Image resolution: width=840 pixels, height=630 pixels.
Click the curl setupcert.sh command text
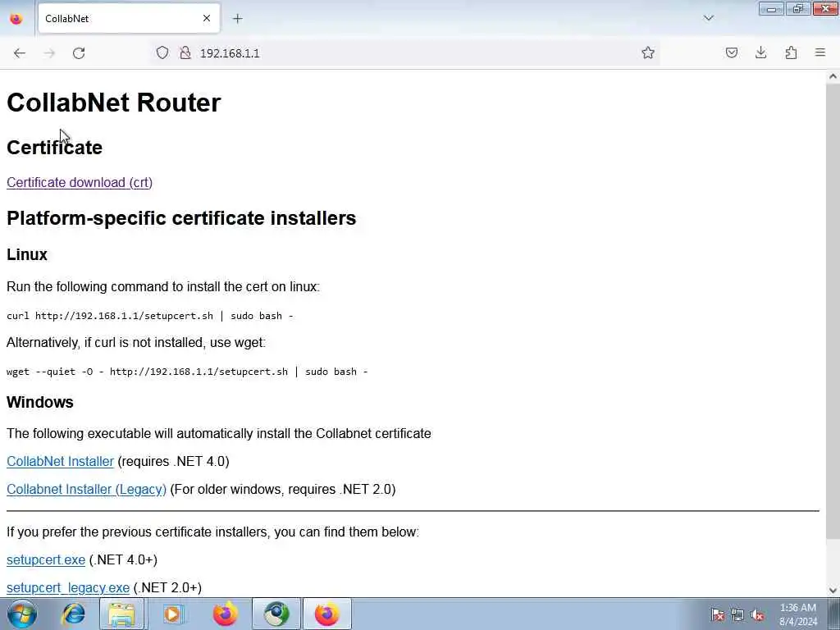[x=149, y=316]
